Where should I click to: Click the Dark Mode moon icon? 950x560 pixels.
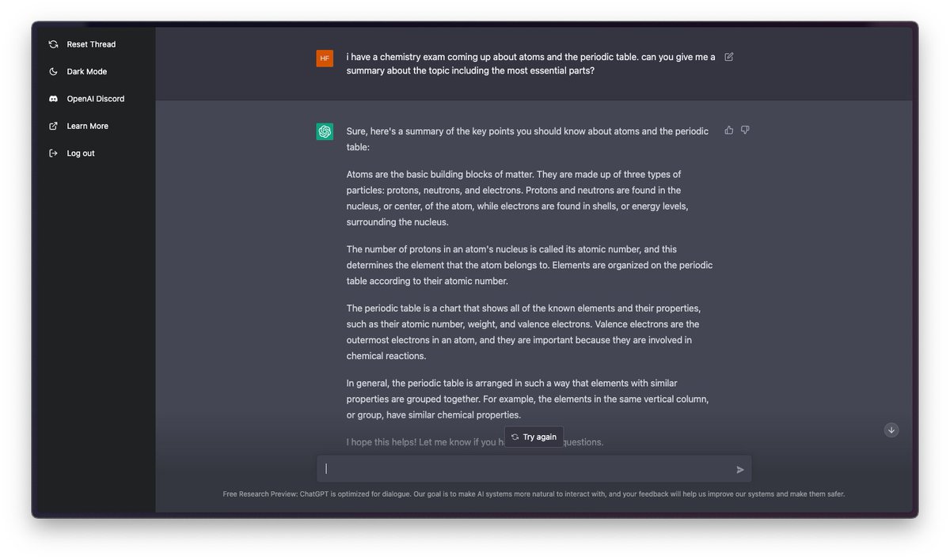(x=53, y=72)
